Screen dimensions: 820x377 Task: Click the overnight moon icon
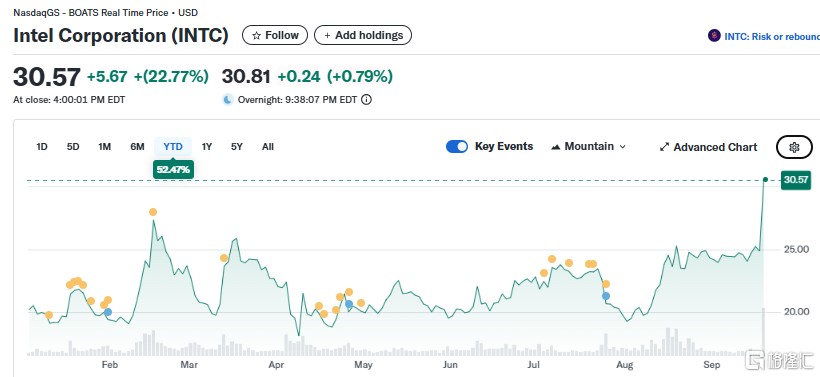click(x=227, y=99)
